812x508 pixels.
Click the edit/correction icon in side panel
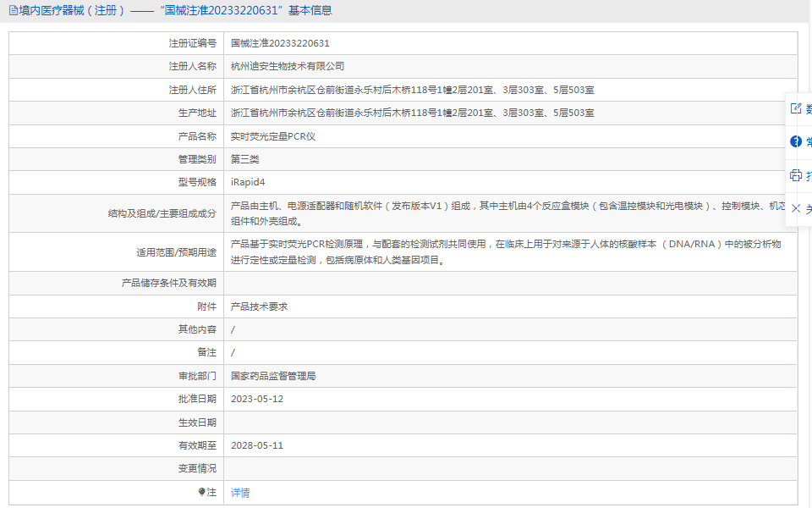click(796, 108)
